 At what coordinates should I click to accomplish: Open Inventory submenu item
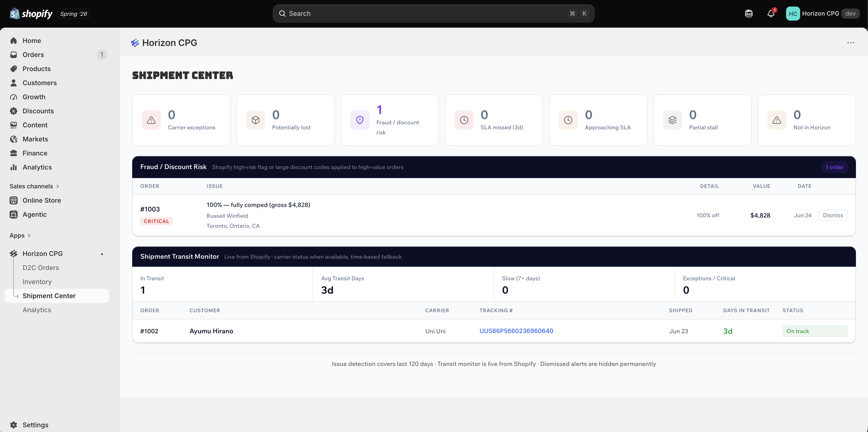[x=37, y=282]
